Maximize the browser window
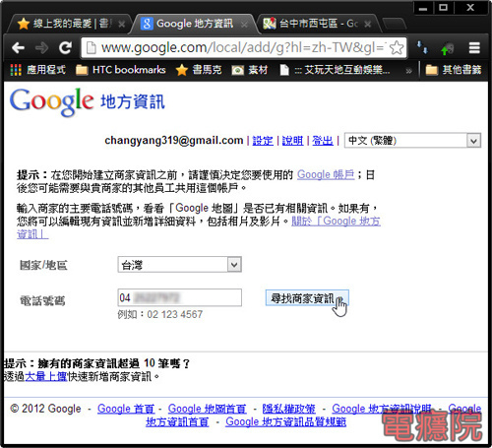492x448 pixels. coord(443,8)
